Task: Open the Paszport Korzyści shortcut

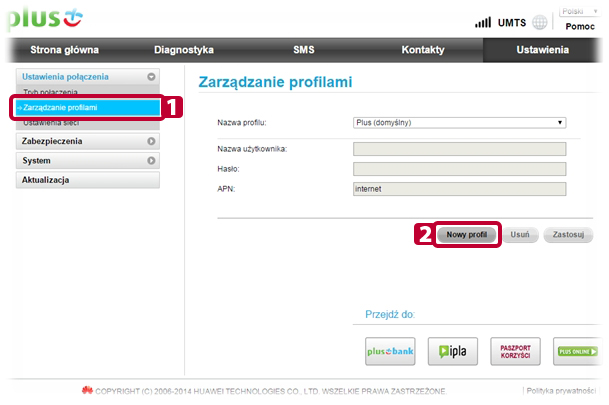Action: pos(515,351)
